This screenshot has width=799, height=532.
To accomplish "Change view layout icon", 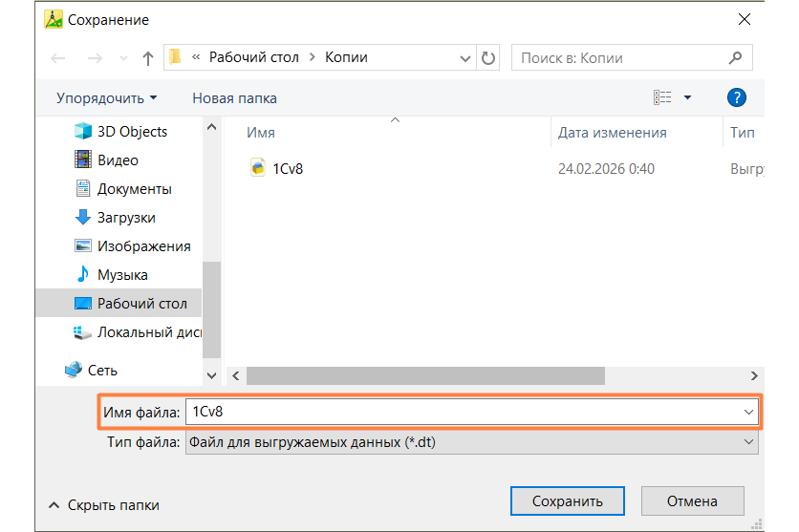I will point(662,97).
